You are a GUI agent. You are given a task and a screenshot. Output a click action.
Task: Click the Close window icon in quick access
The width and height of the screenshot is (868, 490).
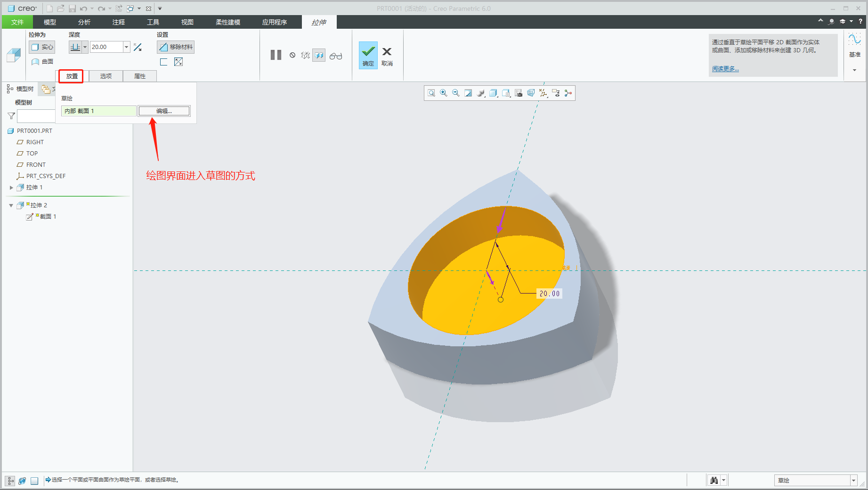pyautogui.click(x=148, y=8)
